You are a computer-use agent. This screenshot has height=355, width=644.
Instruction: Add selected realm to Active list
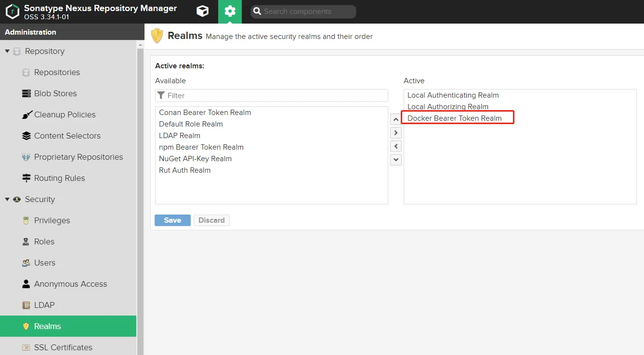pos(396,133)
